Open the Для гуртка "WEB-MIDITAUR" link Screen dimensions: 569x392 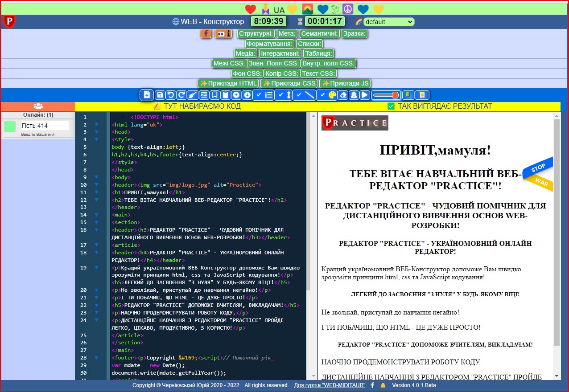tap(330, 385)
